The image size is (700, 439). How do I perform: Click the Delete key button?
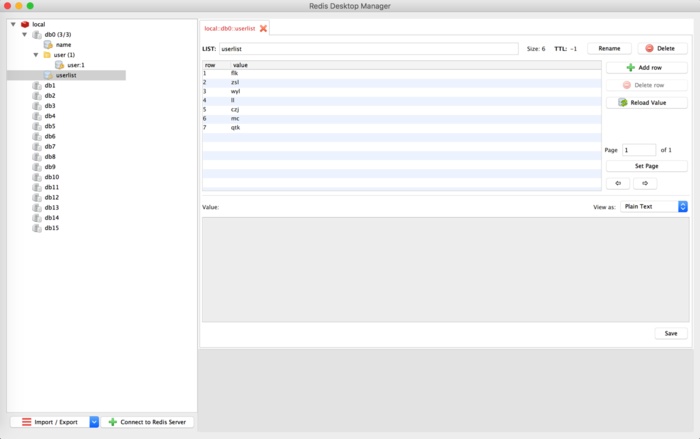click(x=662, y=48)
